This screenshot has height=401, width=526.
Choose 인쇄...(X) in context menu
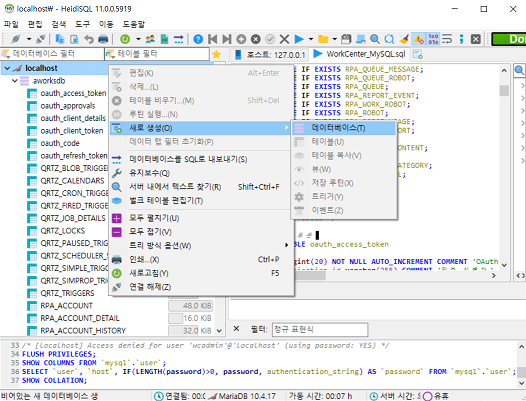200,259
